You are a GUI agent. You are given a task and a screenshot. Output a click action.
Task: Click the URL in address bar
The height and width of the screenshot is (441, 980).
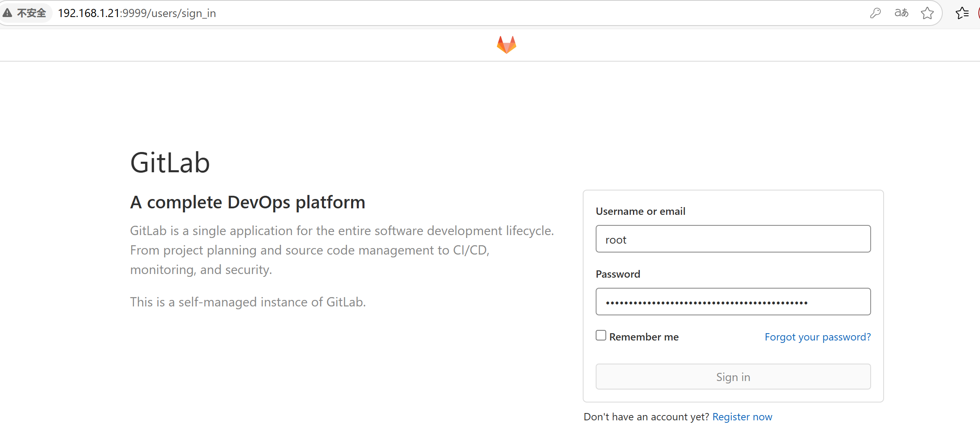coord(137,13)
